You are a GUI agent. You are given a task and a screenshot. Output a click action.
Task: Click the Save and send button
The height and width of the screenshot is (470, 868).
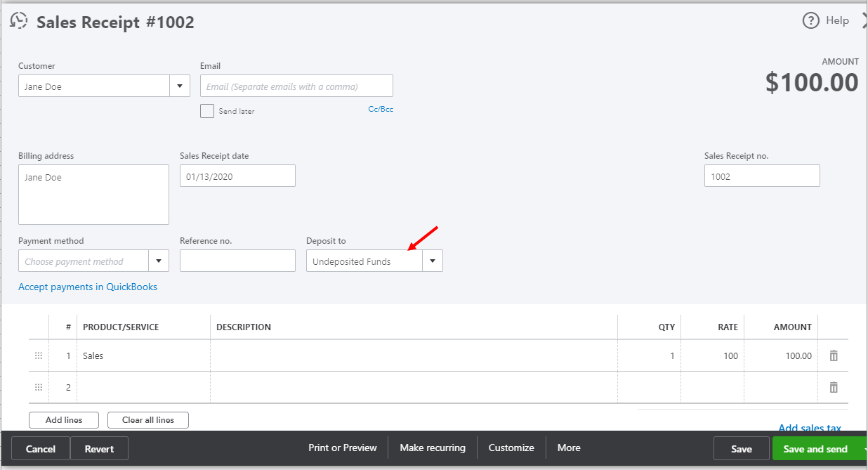[815, 449]
